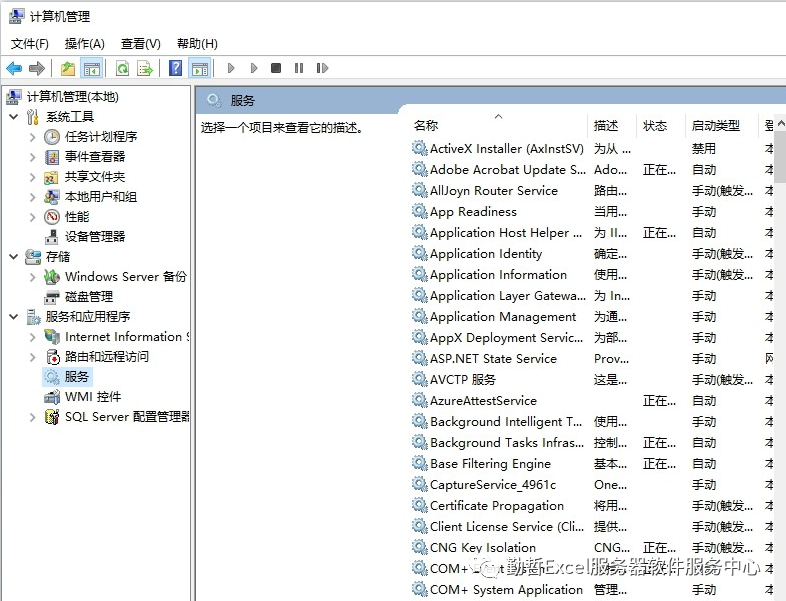The image size is (786, 601).
Task: Click the Forward arrow toolbar icon
Action: click(x=37, y=68)
